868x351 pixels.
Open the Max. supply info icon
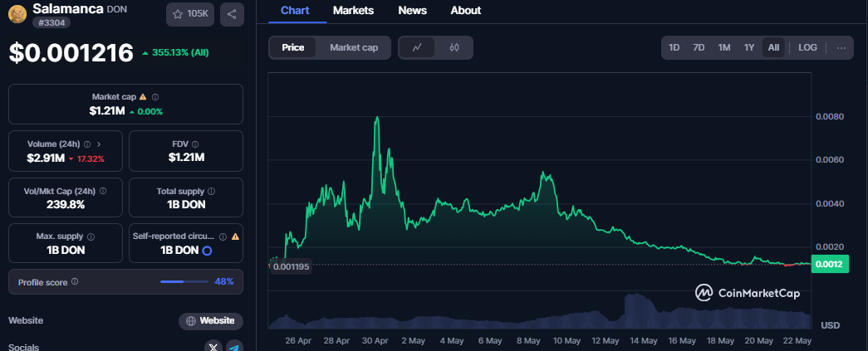(x=91, y=236)
